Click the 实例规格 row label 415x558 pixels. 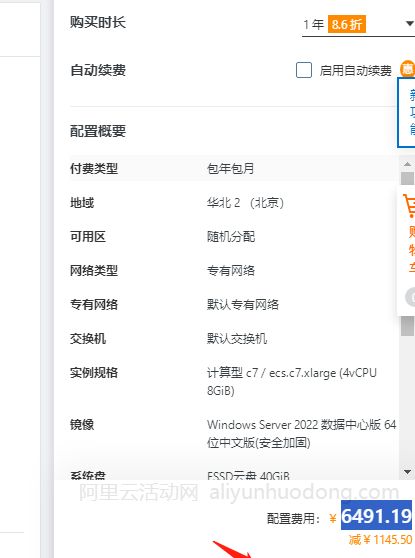point(94,373)
